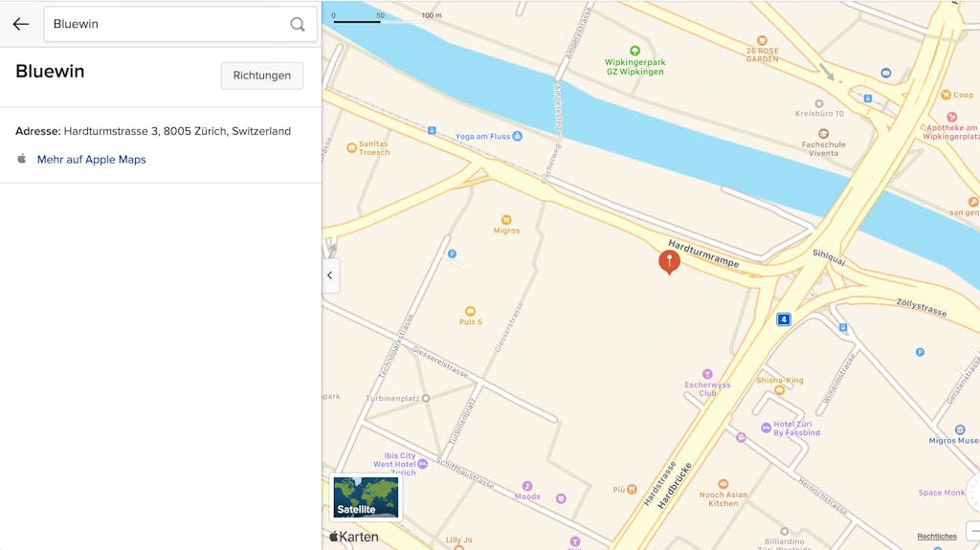980x550 pixels.
Task: Open the Migros store map marker
Action: pos(506,220)
